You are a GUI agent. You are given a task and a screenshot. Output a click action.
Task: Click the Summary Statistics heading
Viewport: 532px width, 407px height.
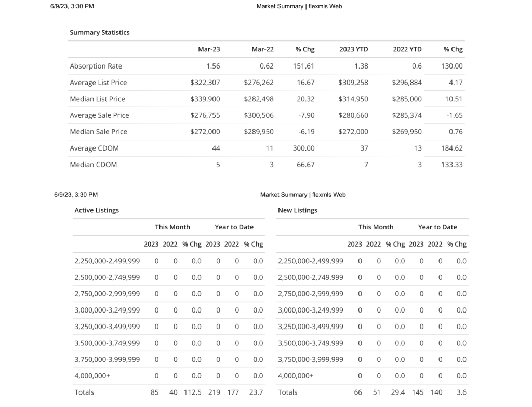point(100,32)
